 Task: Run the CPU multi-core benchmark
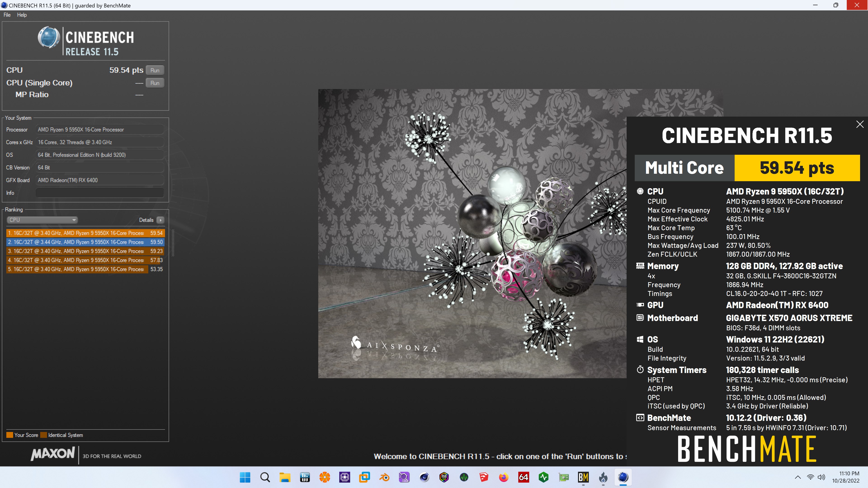155,70
